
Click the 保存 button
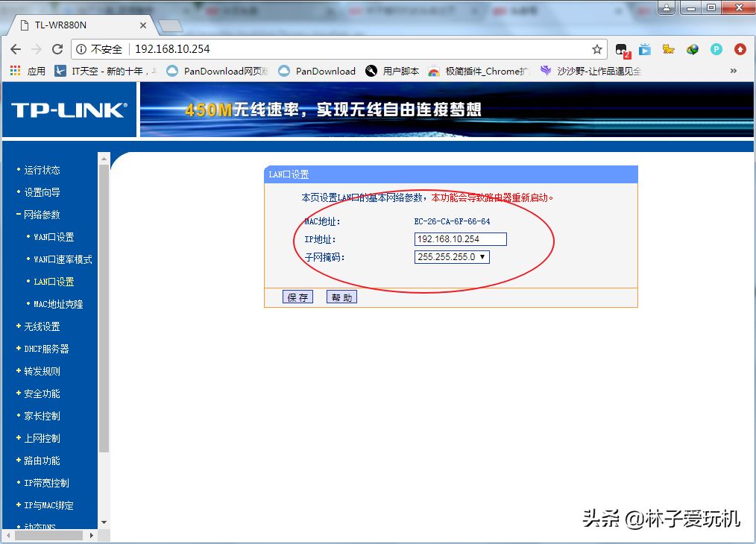pos(297,297)
